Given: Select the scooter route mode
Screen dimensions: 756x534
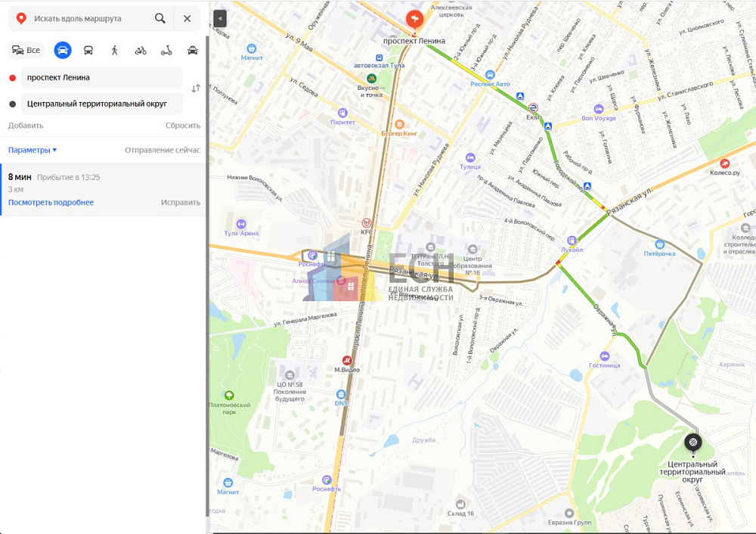Looking at the screenshot, I should click(166, 51).
